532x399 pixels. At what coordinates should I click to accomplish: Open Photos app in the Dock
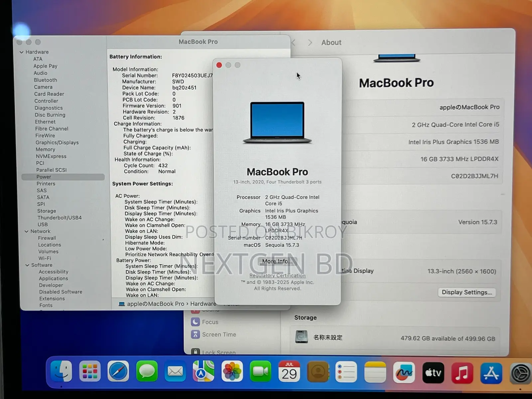(232, 371)
